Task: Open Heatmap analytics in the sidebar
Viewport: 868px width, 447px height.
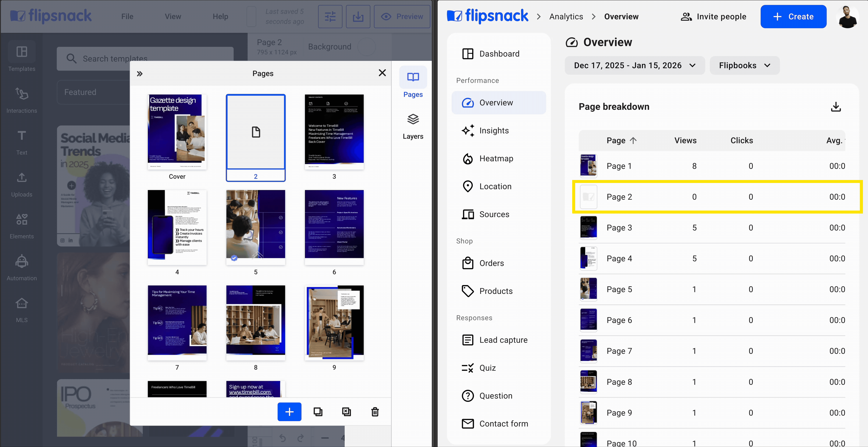Action: (x=496, y=158)
